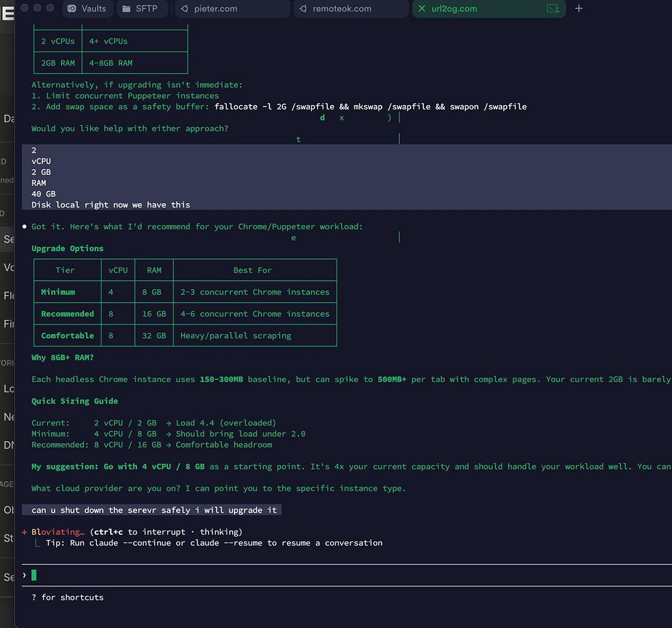Switch to the pieter.com session tab
The width and height of the screenshot is (672, 628).
point(233,9)
